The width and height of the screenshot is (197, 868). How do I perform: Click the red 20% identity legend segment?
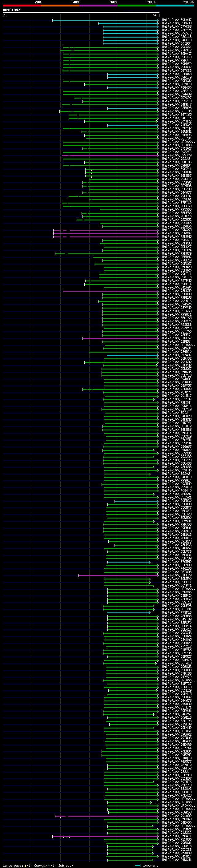[22, 6]
